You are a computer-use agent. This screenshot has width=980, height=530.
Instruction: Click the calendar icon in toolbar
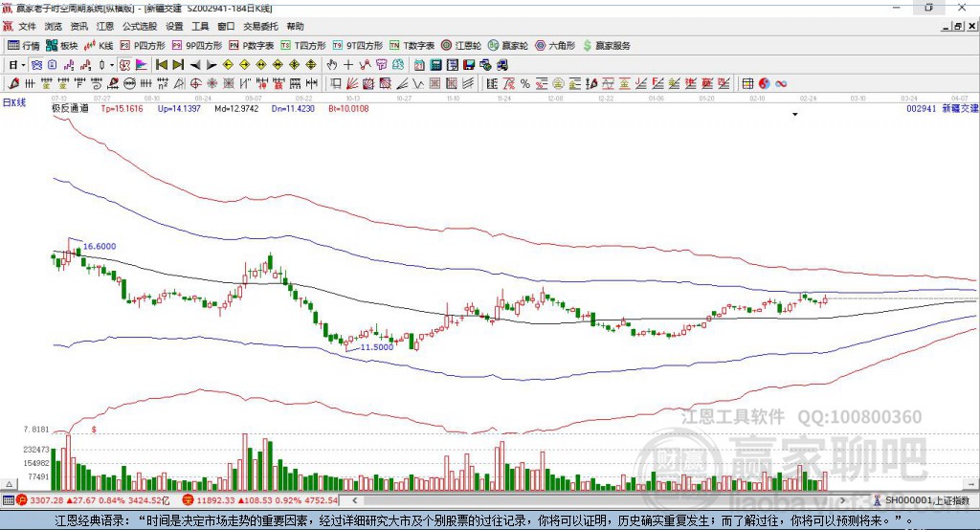pyautogui.click(x=419, y=65)
